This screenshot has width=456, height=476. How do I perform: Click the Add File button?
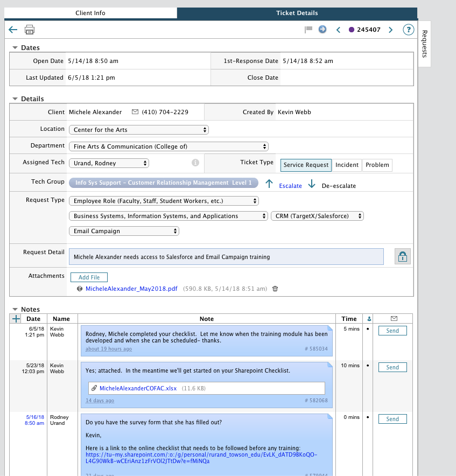(x=89, y=277)
